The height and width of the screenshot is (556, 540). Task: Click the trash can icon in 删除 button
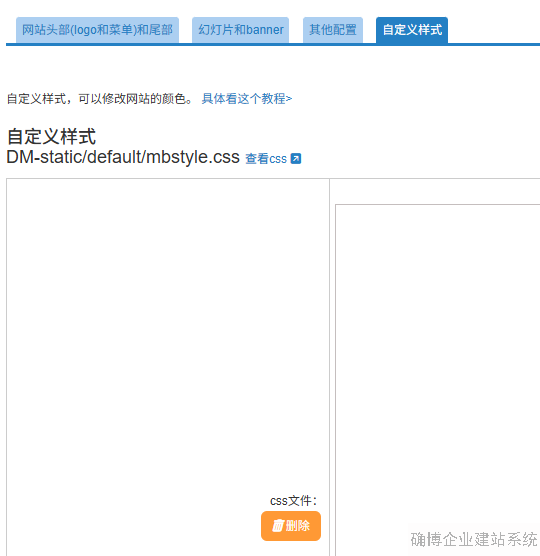pos(278,526)
